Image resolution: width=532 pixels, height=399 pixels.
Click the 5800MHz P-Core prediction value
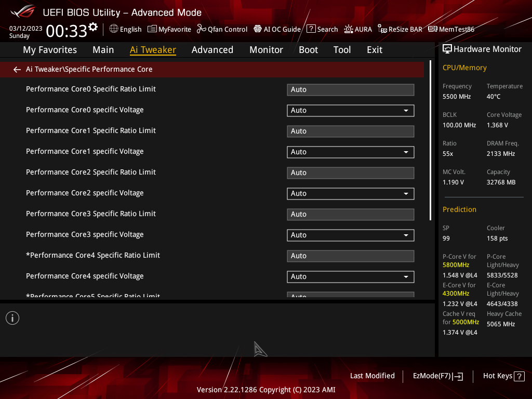pyautogui.click(x=456, y=265)
